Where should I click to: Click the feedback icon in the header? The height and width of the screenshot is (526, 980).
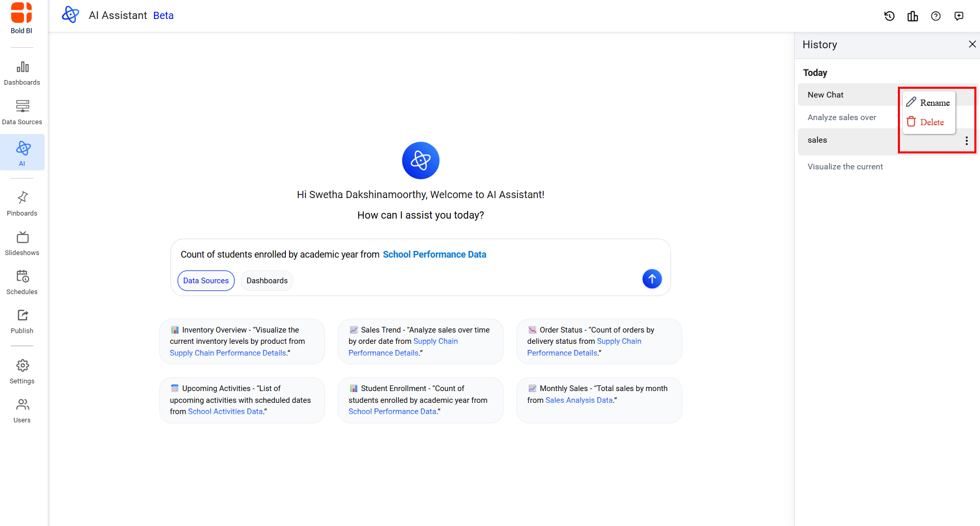coord(958,16)
